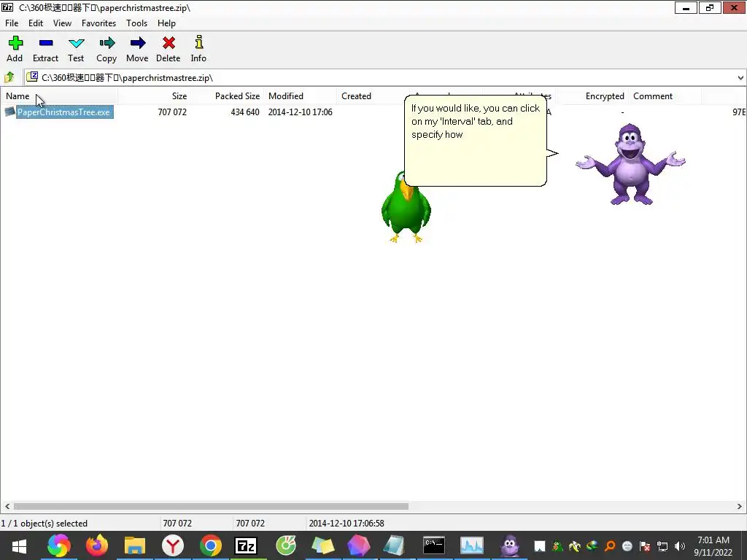Image resolution: width=747 pixels, height=560 pixels.
Task: Click the Add toolbar icon
Action: point(15,49)
